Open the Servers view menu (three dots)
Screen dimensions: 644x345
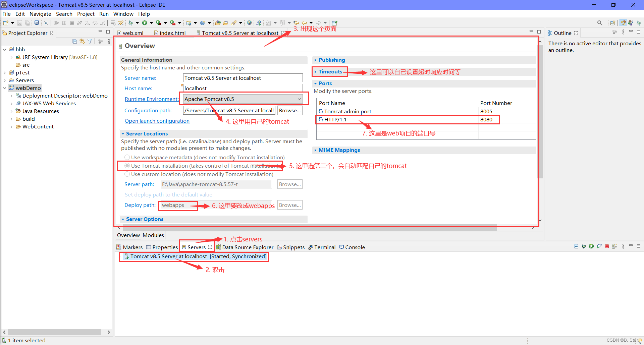click(623, 246)
